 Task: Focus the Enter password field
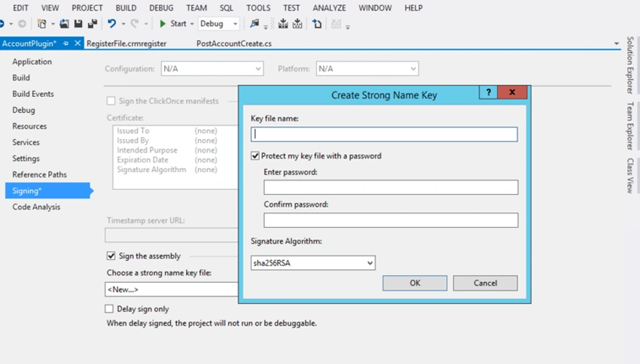(x=391, y=187)
